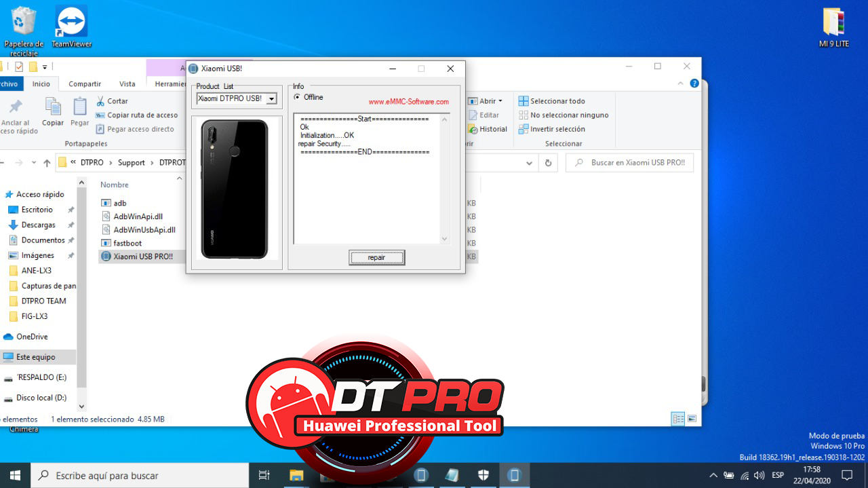Open Escritorio in the navigation pane
The width and height of the screenshot is (868, 488).
tap(37, 210)
